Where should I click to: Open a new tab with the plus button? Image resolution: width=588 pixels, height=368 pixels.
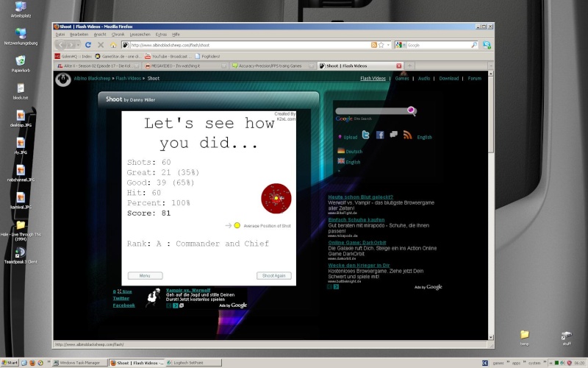tap(409, 66)
